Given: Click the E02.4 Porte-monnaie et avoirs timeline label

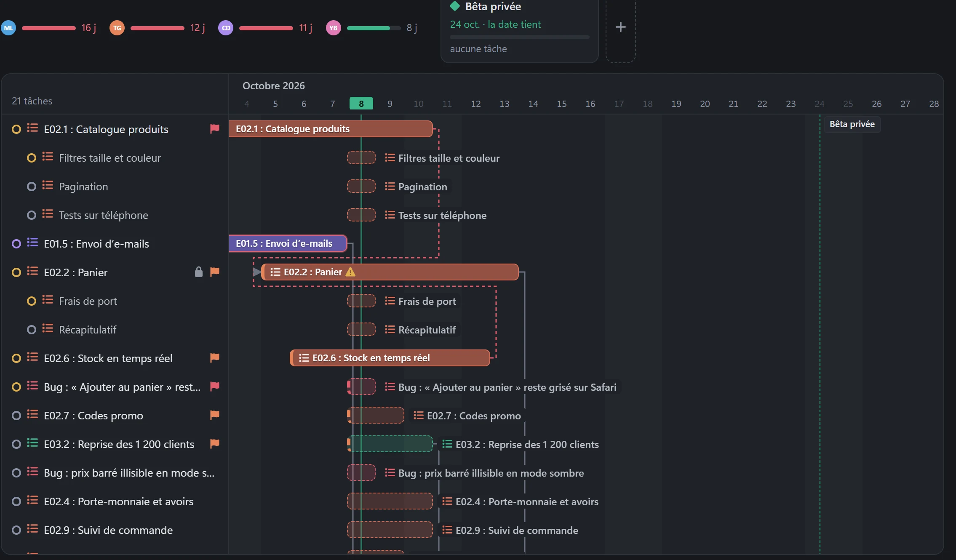Looking at the screenshot, I should (x=527, y=501).
